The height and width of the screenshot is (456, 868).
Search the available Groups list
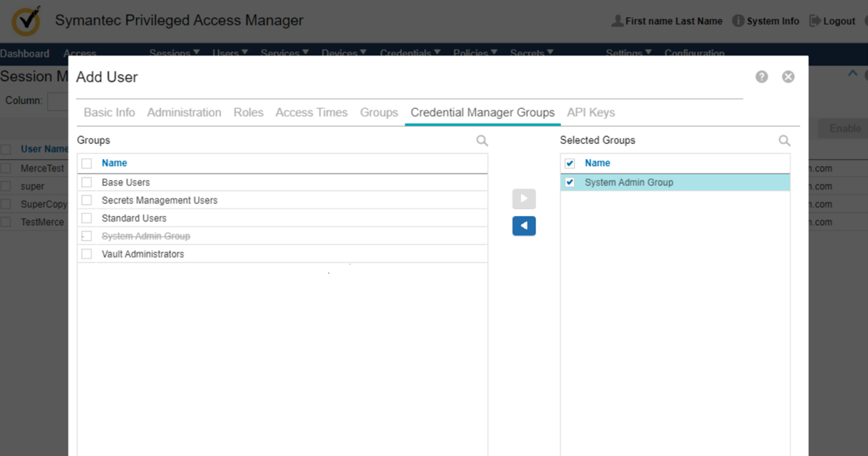point(482,141)
